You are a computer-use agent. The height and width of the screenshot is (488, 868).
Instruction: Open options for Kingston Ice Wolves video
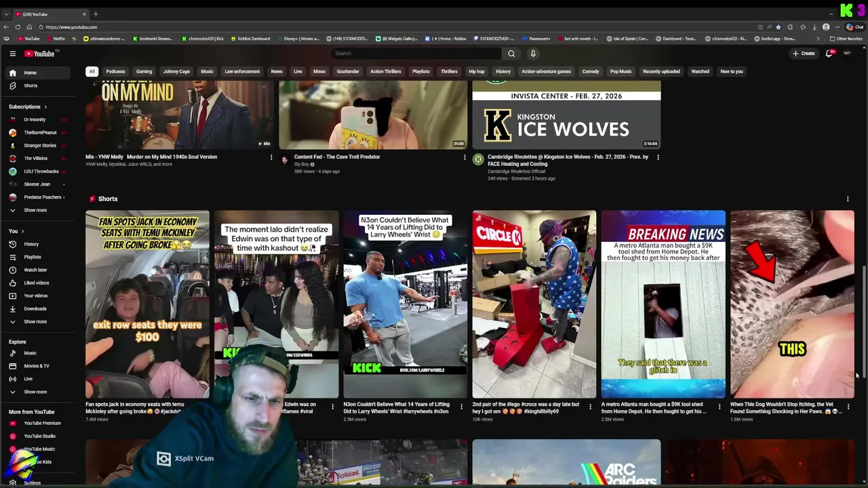(x=658, y=157)
